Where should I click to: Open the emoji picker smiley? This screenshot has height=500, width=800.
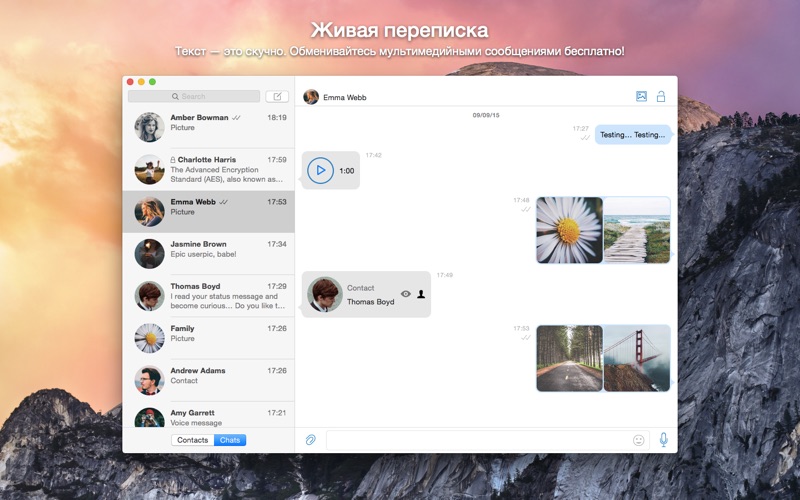(638, 440)
